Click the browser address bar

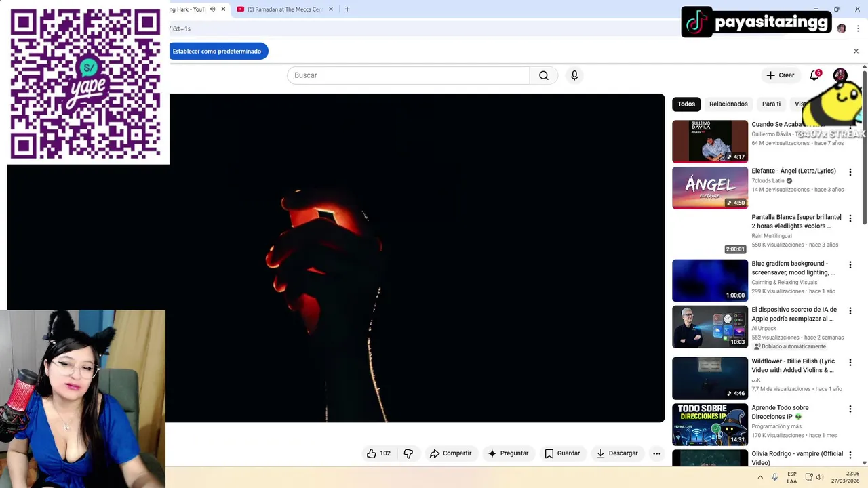click(420, 28)
